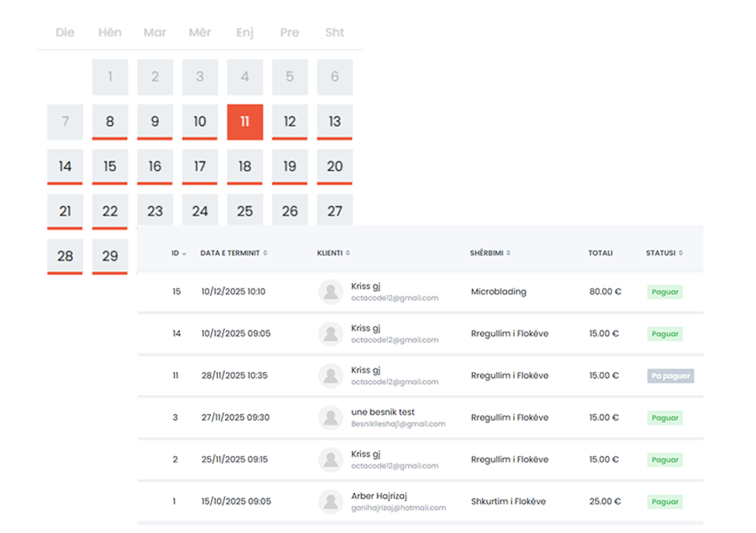
Task: Click avatar of une besnik test client
Action: tap(331, 417)
